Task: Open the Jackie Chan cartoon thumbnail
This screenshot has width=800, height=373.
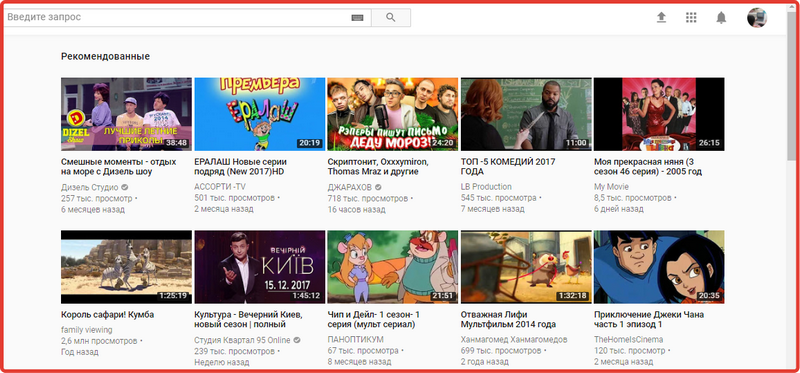Action: (659, 267)
